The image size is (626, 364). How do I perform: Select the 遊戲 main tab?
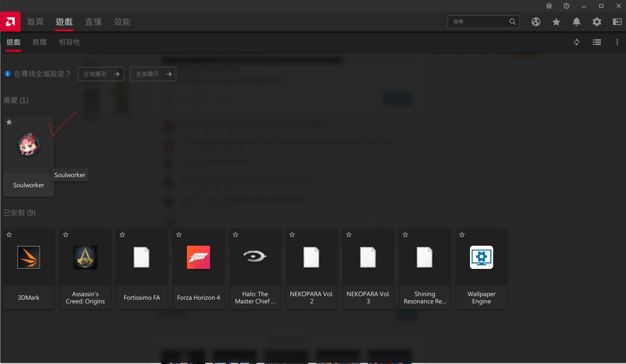pyautogui.click(x=64, y=22)
